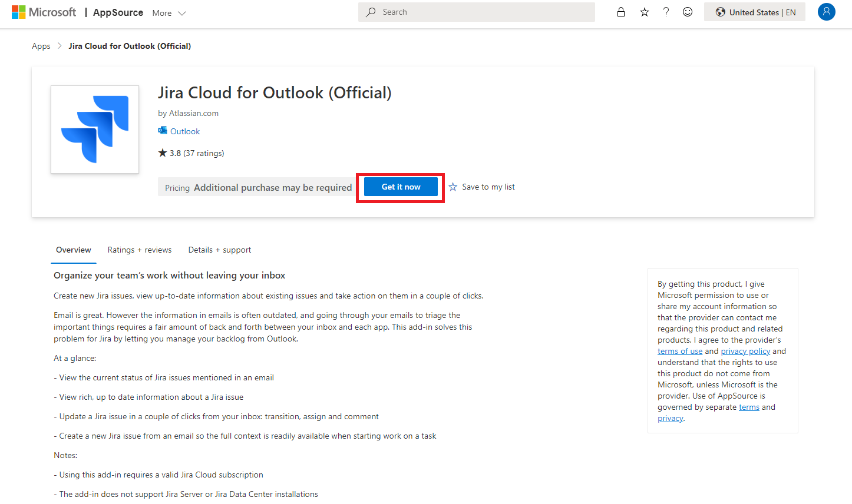Open the lock icon in header
852x504 pixels.
pos(621,12)
